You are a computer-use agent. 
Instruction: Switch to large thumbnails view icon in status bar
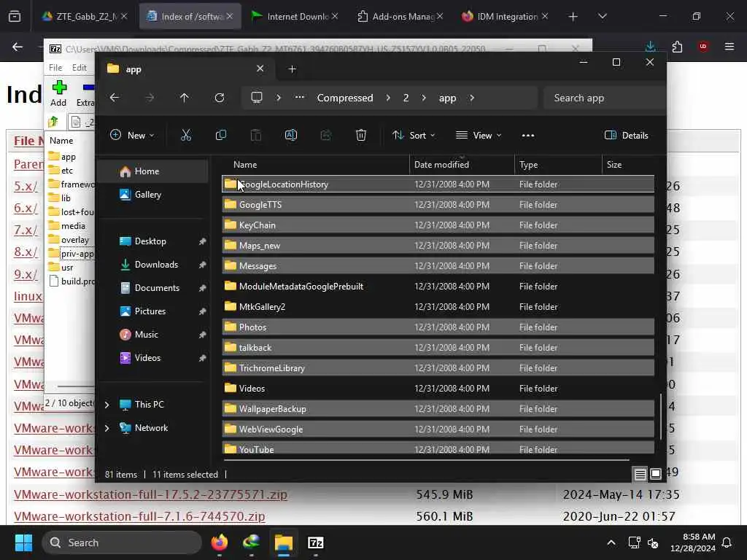point(656,474)
